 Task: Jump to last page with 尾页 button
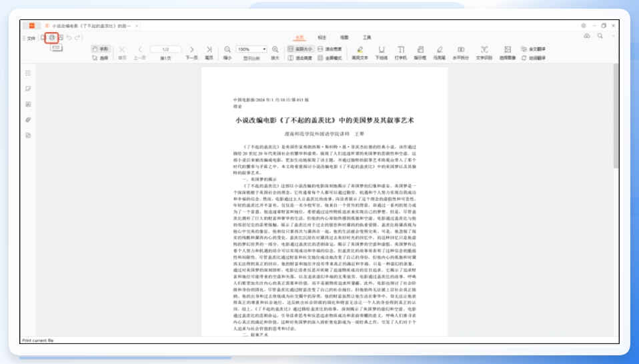coord(209,53)
